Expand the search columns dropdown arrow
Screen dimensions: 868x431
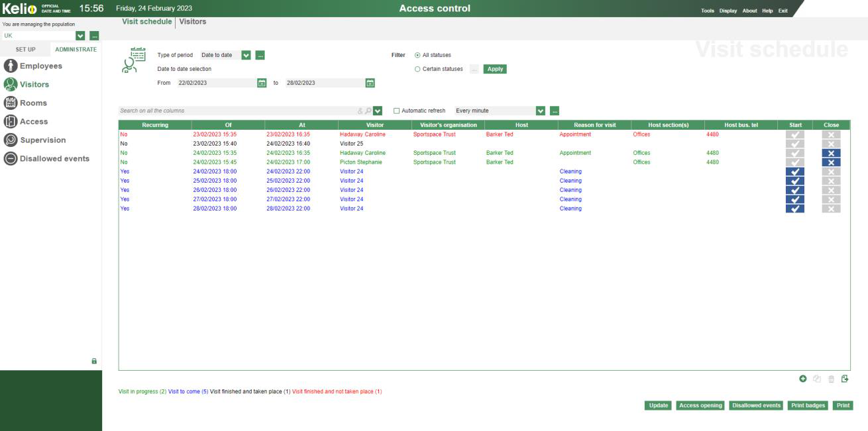pyautogui.click(x=378, y=111)
